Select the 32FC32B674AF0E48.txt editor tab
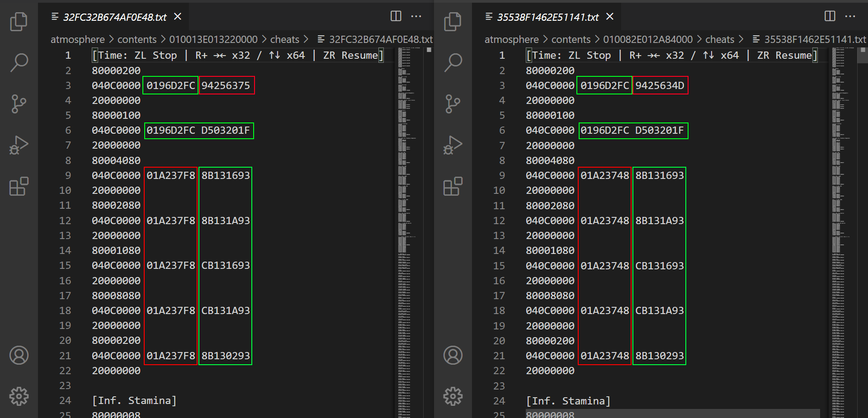 click(x=114, y=17)
